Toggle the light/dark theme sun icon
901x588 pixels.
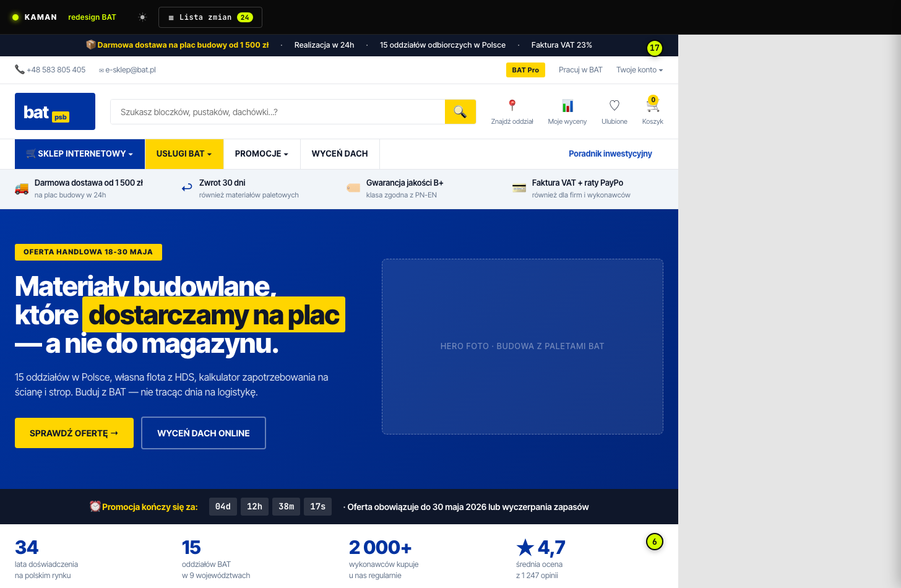(x=142, y=17)
